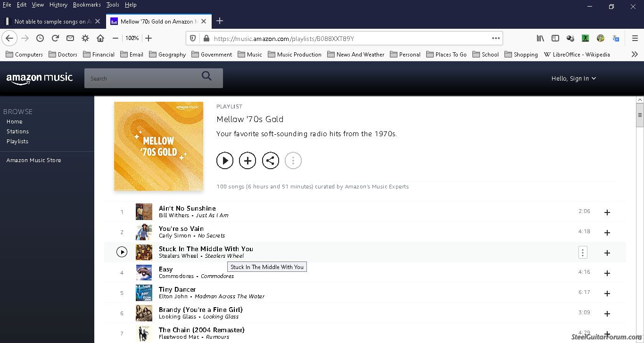Open the Bookmarks menu
644x343 pixels.
pos(87,5)
